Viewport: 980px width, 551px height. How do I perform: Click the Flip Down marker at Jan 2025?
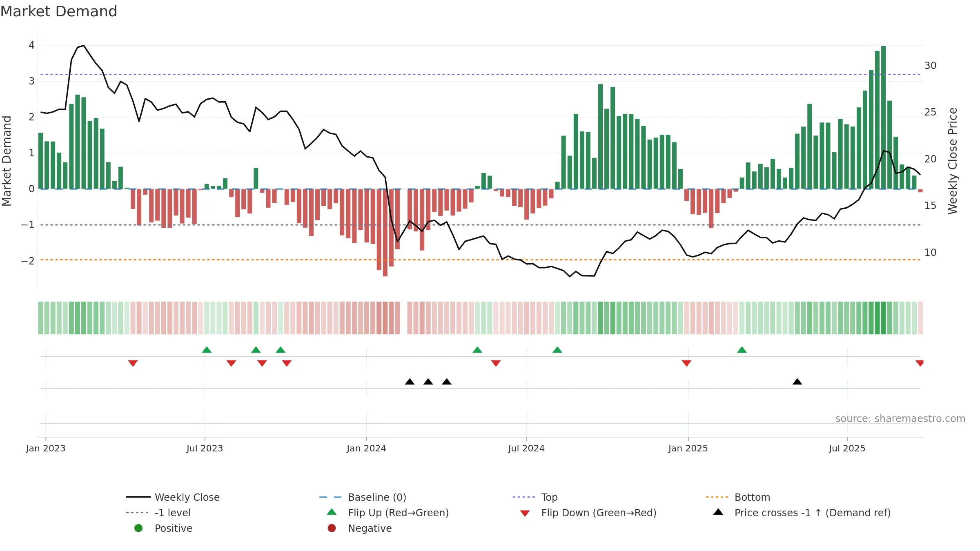686,363
